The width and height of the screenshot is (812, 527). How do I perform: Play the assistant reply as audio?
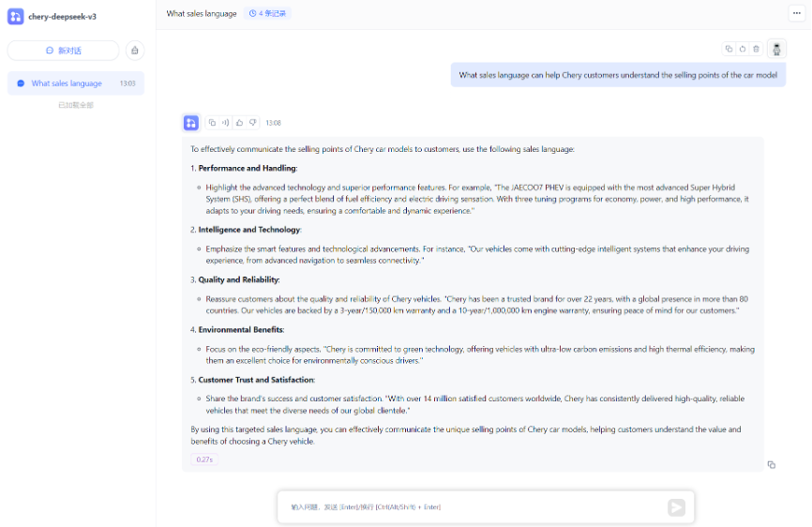point(225,123)
